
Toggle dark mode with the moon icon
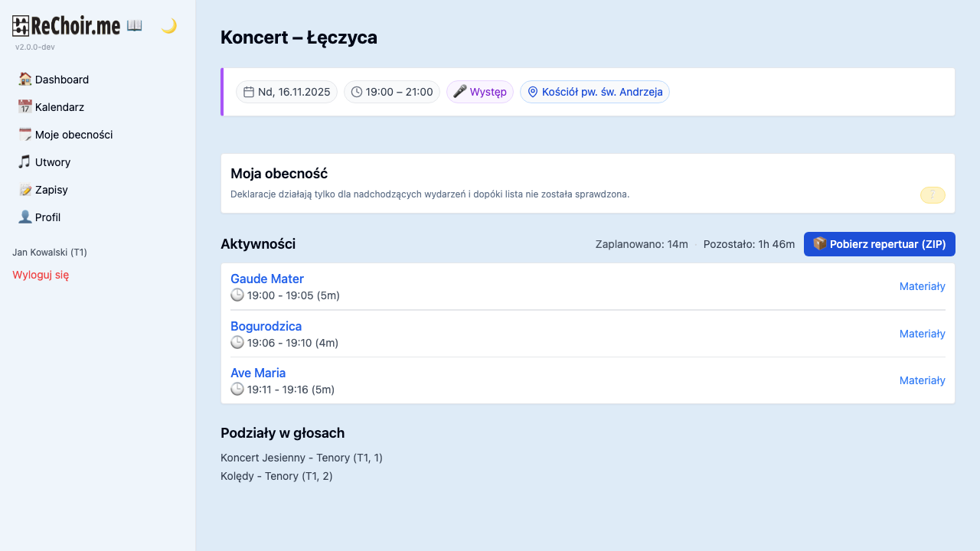168,27
